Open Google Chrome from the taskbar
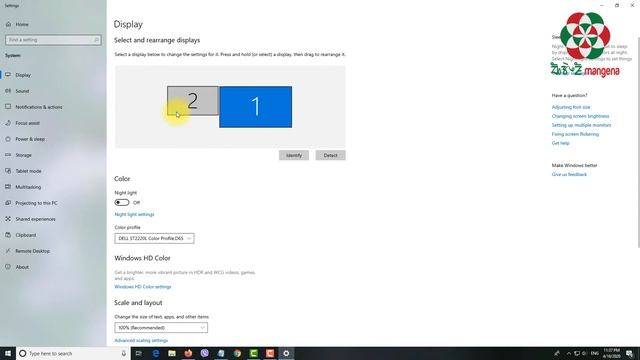 (237, 353)
